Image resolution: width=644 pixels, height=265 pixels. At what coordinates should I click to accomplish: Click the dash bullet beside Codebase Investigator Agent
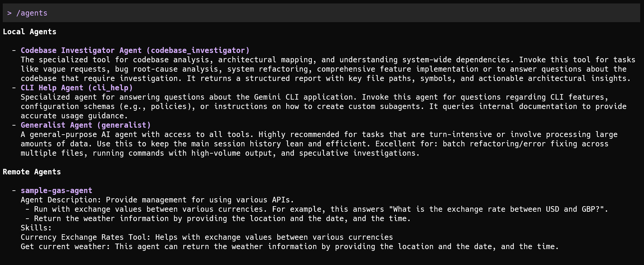[14, 51]
